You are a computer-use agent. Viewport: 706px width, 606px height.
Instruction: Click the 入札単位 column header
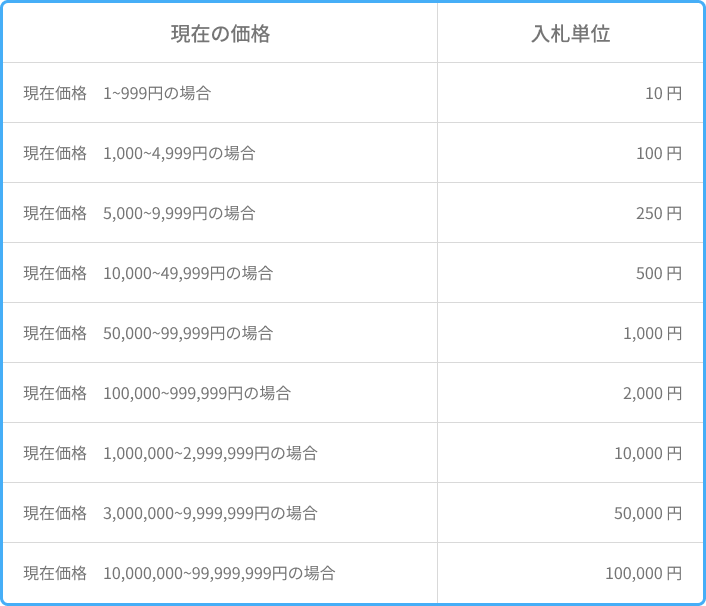570,34
